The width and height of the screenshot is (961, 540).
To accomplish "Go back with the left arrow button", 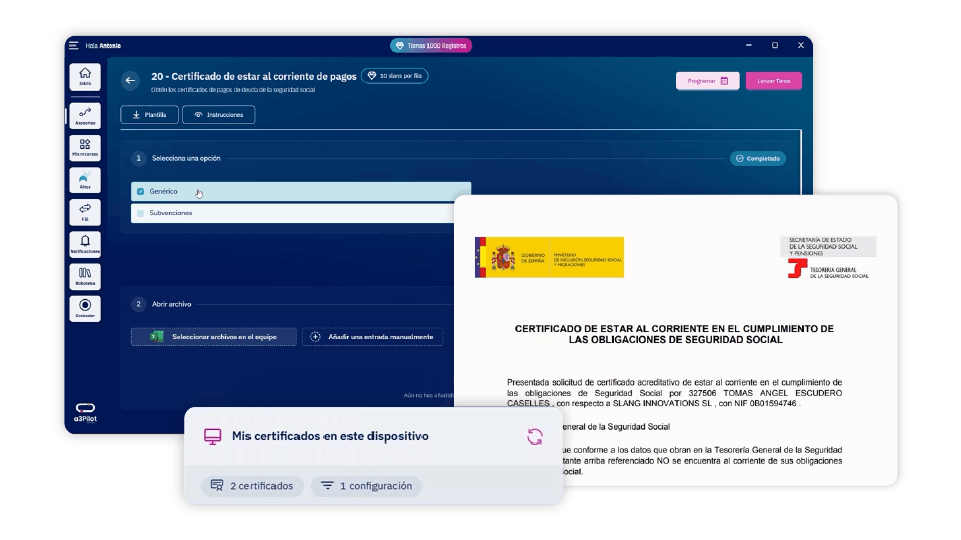I will (x=130, y=80).
